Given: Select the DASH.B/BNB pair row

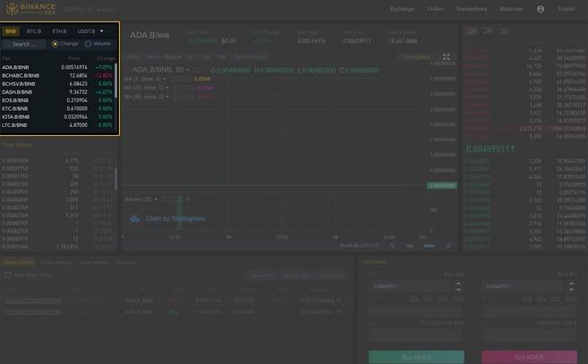Looking at the screenshot, I should click(58, 92).
